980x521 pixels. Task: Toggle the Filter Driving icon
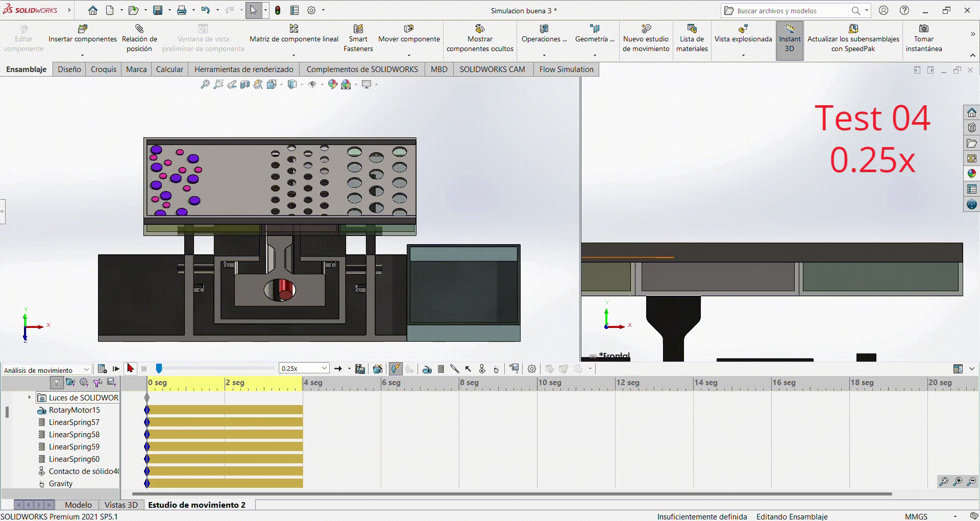[x=84, y=383]
